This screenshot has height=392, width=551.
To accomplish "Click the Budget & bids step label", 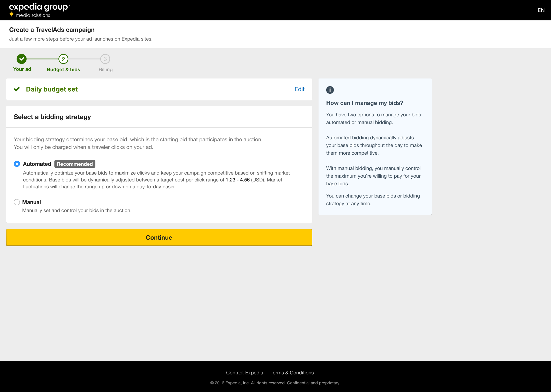I will click(64, 69).
